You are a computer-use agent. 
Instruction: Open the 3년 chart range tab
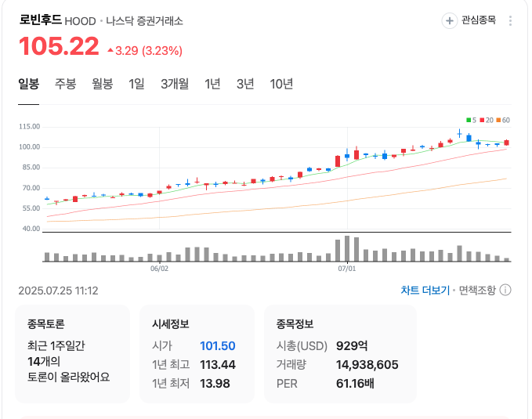(245, 84)
